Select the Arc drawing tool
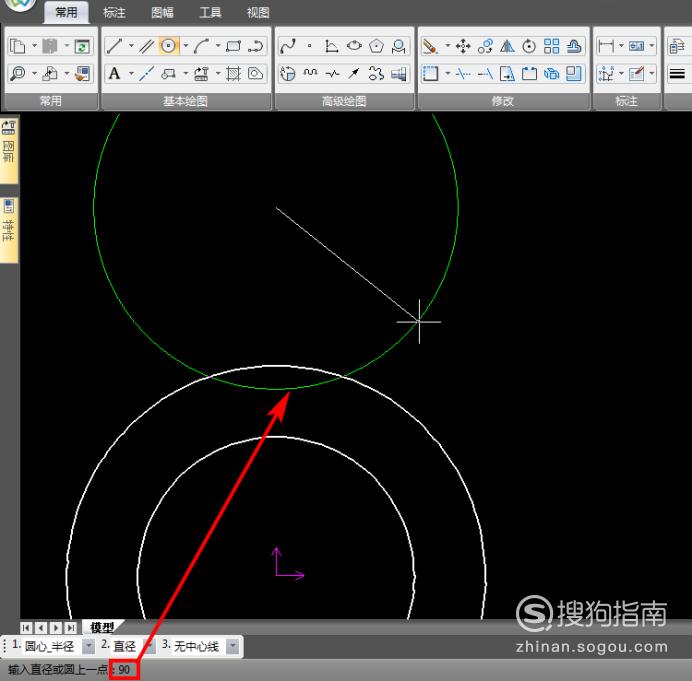692x681 pixels. tap(202, 46)
